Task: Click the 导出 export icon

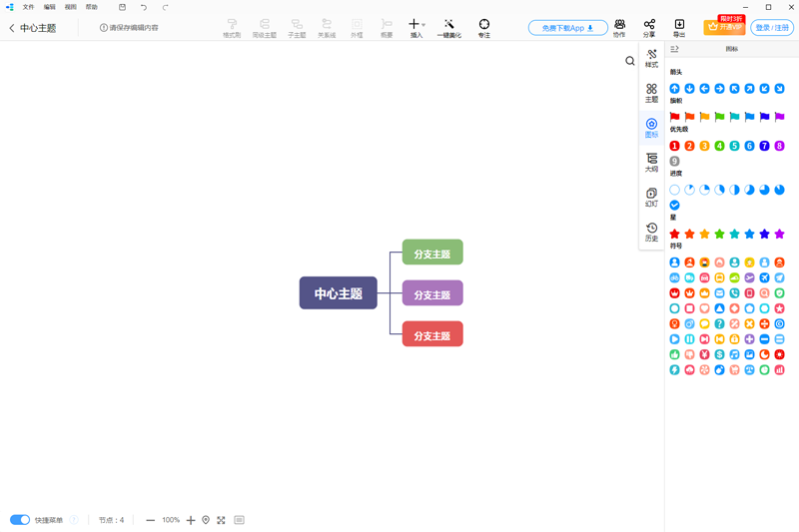Action: tap(679, 28)
